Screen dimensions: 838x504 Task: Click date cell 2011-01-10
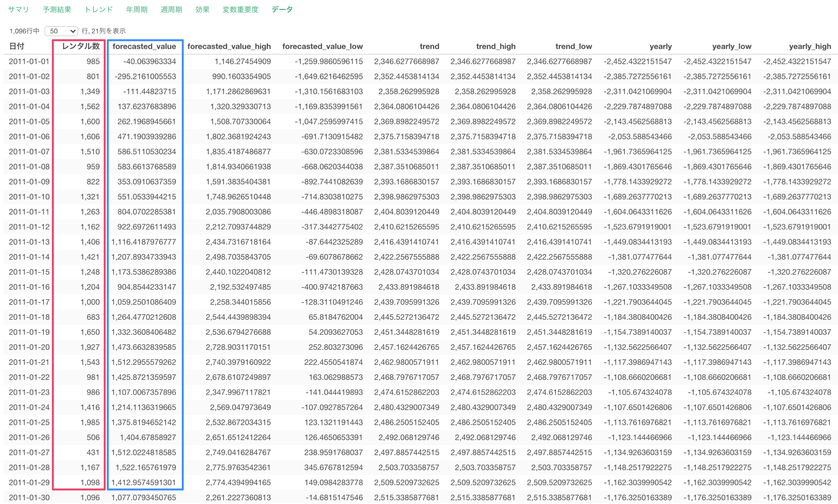click(x=29, y=197)
